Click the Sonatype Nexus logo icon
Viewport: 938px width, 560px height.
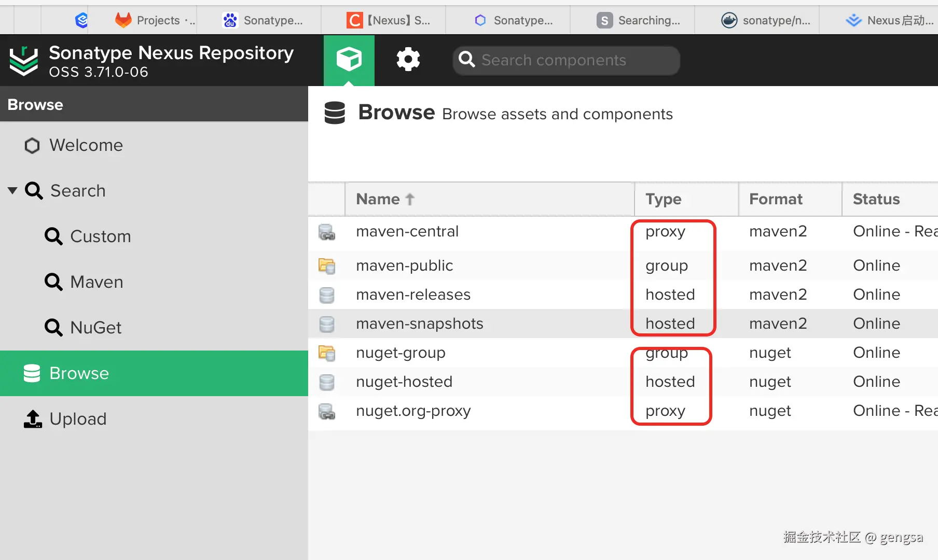point(24,60)
